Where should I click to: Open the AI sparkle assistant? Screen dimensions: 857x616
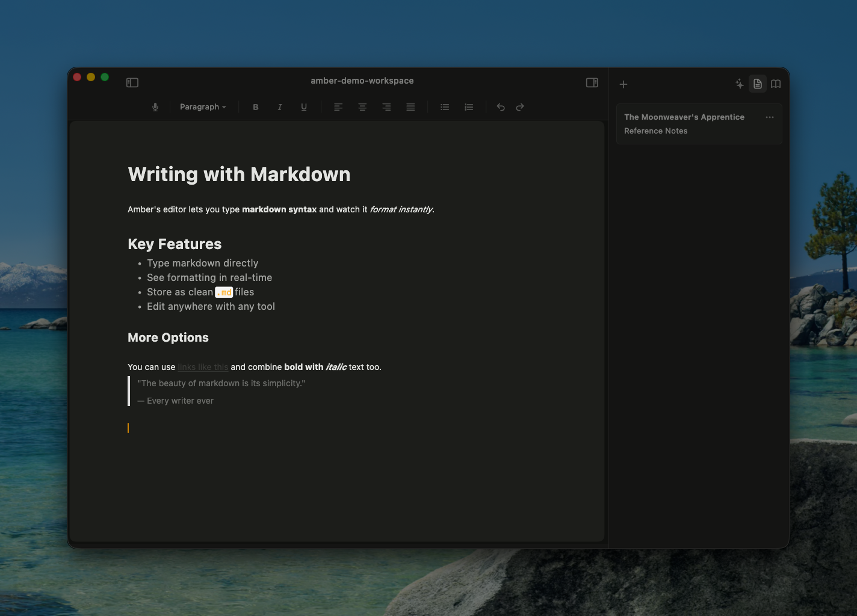tap(739, 84)
